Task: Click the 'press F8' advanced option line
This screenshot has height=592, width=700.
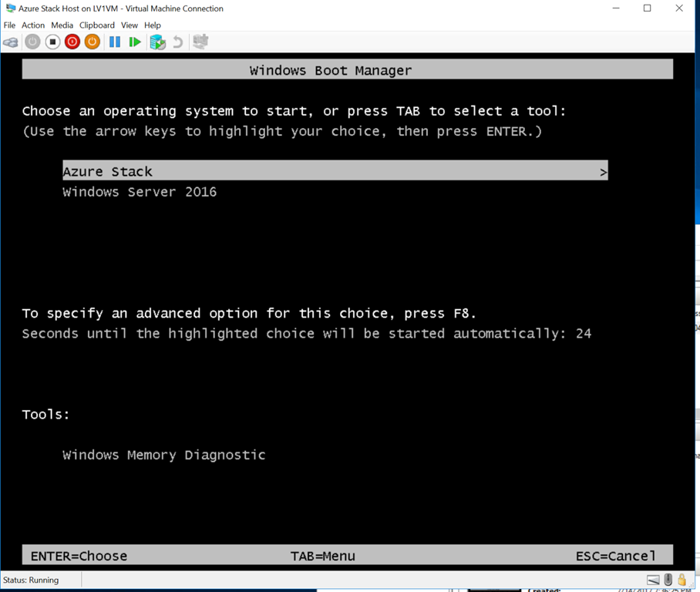Action: click(249, 314)
